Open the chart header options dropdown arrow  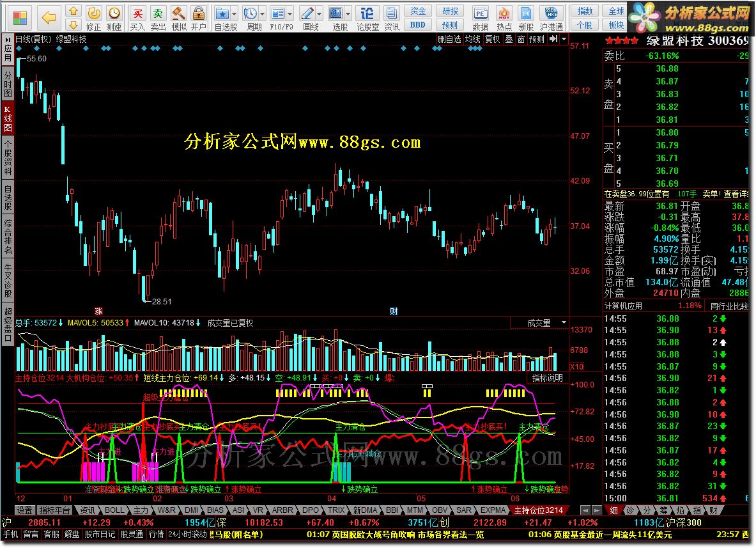pos(564,39)
